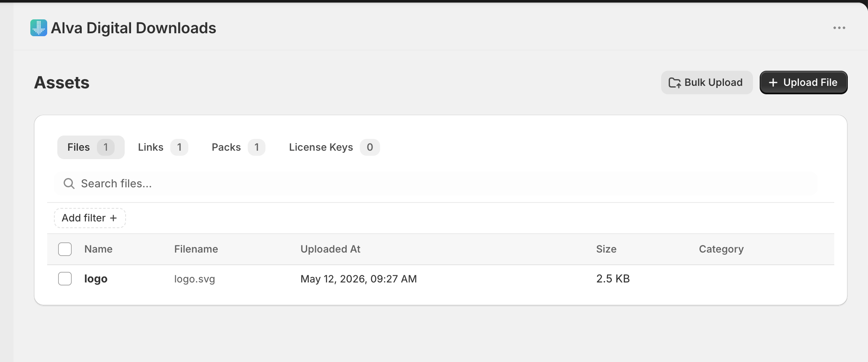Click the 2.5 KB size cell
Screen dimensions: 868x362
point(613,279)
